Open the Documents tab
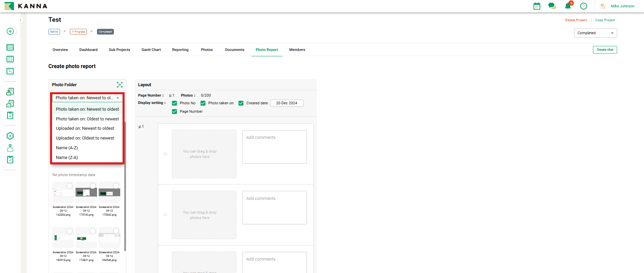 pos(234,50)
